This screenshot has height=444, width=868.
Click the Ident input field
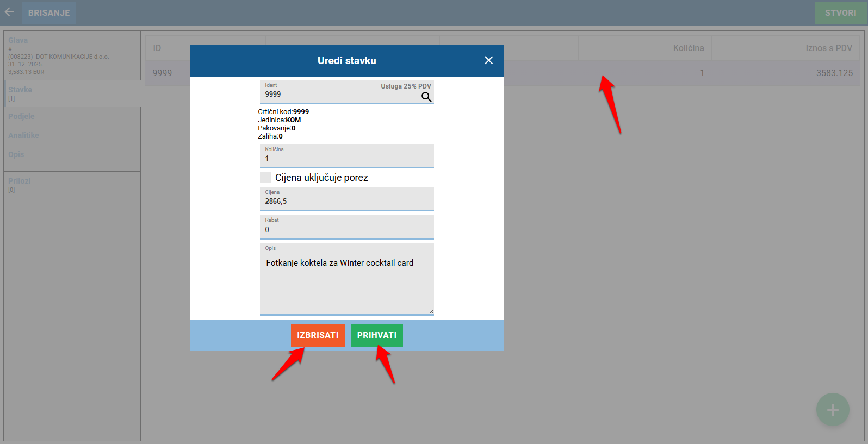click(x=337, y=94)
